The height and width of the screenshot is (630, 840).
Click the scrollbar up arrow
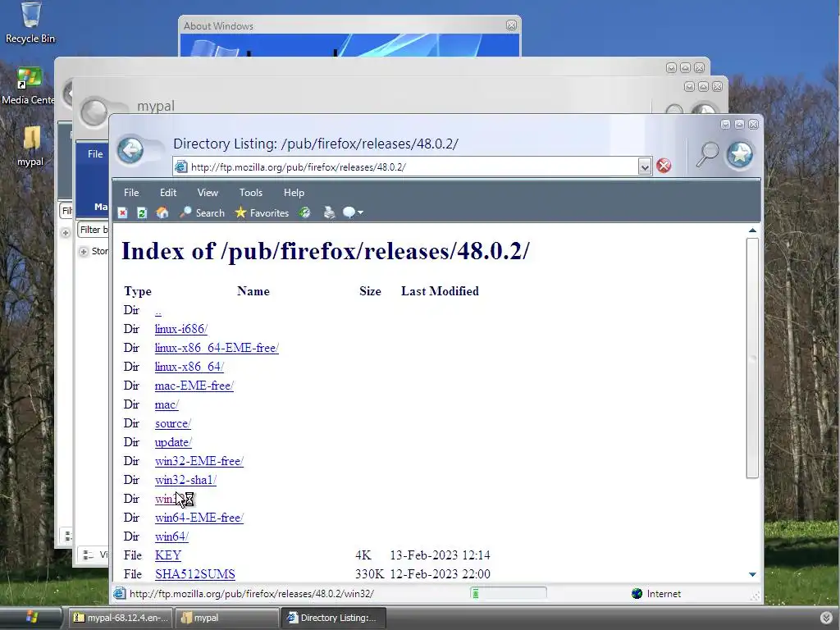pyautogui.click(x=752, y=231)
